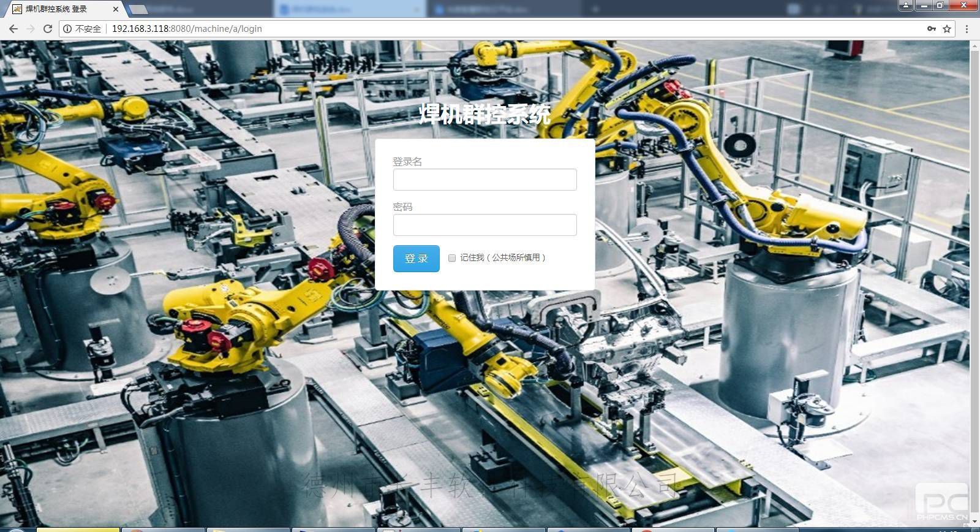Viewport: 980px width, 532px height.
Task: Bookmark this page with the star
Action: coord(947,29)
